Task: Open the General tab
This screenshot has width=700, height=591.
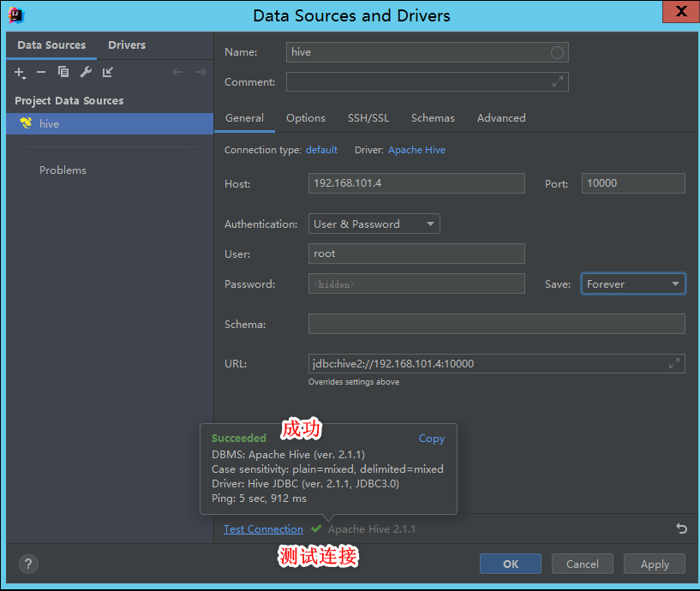Action: pyautogui.click(x=244, y=118)
